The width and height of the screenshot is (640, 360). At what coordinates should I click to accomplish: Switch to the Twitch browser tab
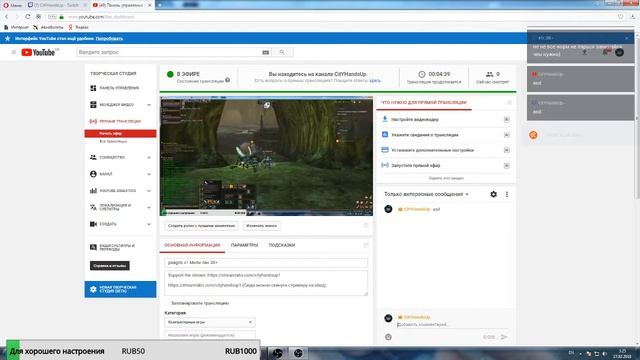click(x=57, y=5)
